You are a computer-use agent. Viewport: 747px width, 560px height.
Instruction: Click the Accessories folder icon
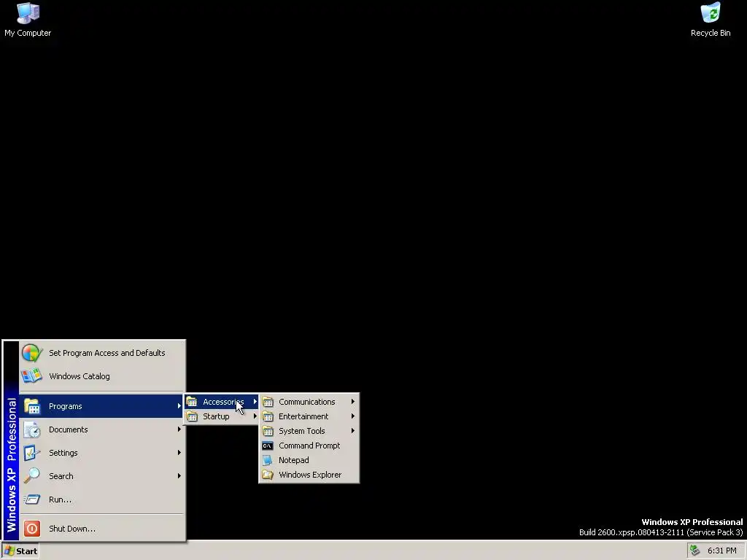click(x=192, y=402)
